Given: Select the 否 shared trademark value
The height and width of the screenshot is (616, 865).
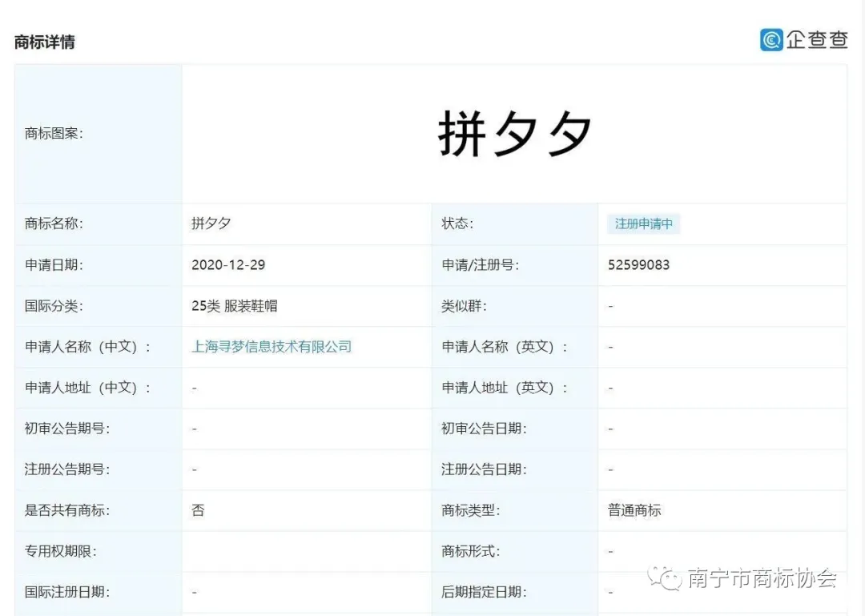Looking at the screenshot, I should click(x=198, y=510).
